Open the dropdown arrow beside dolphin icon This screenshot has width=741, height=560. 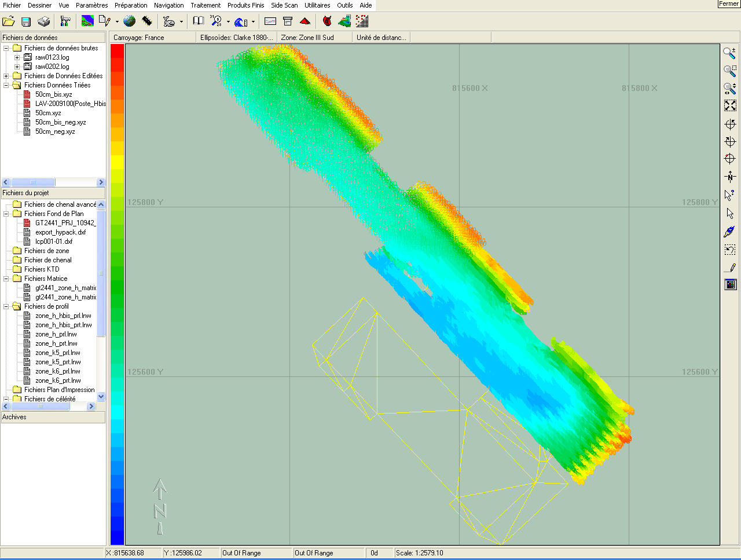181,22
